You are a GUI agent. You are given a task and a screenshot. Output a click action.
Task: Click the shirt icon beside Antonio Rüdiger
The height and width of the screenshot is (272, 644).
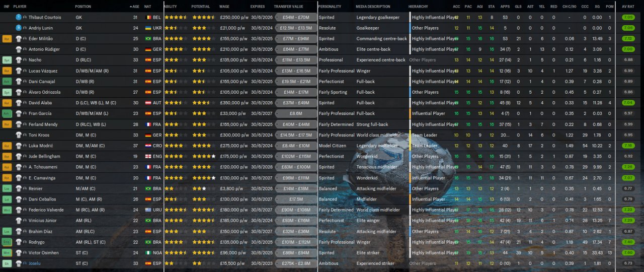point(18,49)
